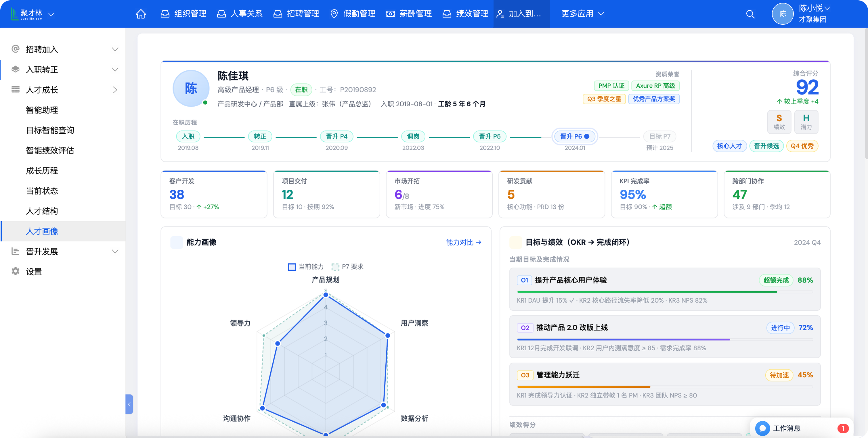Click the 假勤管理 location pin icon
Viewport: 868px width, 438px height.
(334, 14)
